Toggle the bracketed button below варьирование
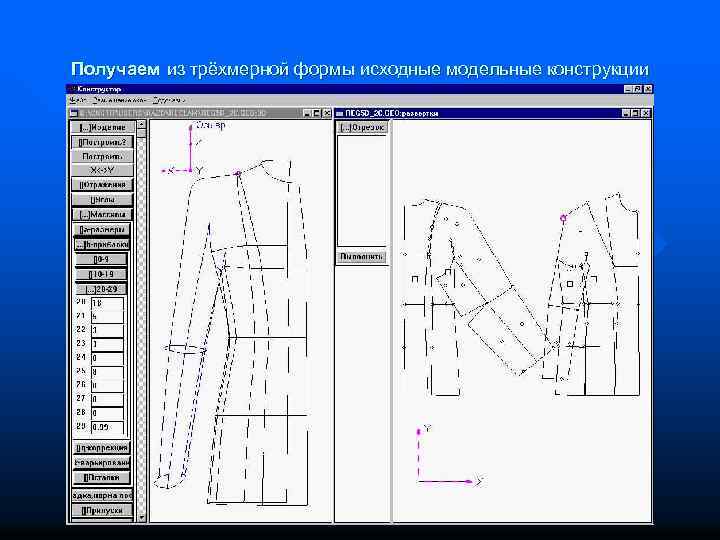The height and width of the screenshot is (540, 720). [x=102, y=478]
